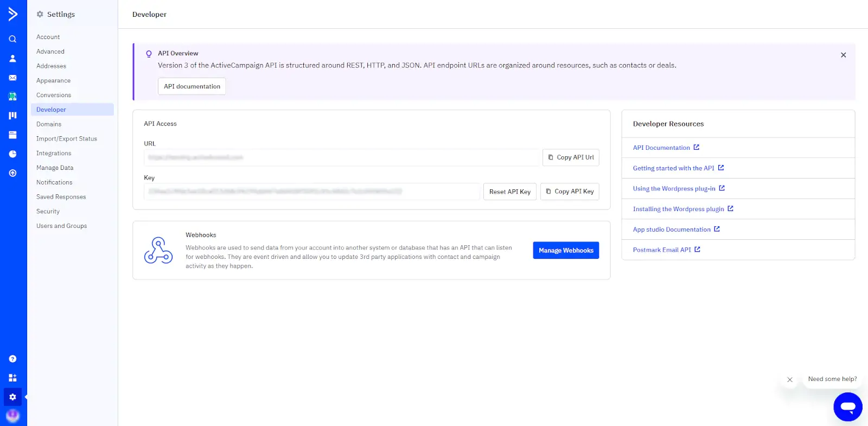
Task: Open the Contacts person icon
Action: tap(12, 59)
